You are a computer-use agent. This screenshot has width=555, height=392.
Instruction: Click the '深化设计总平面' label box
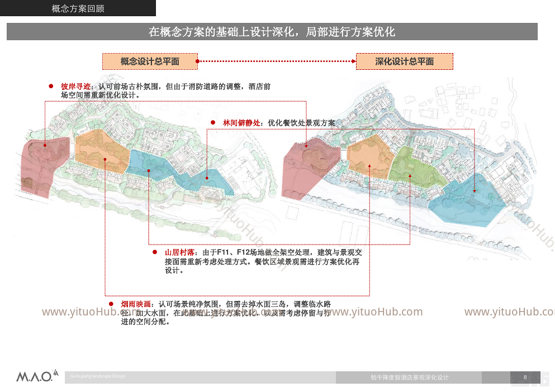tap(405, 61)
